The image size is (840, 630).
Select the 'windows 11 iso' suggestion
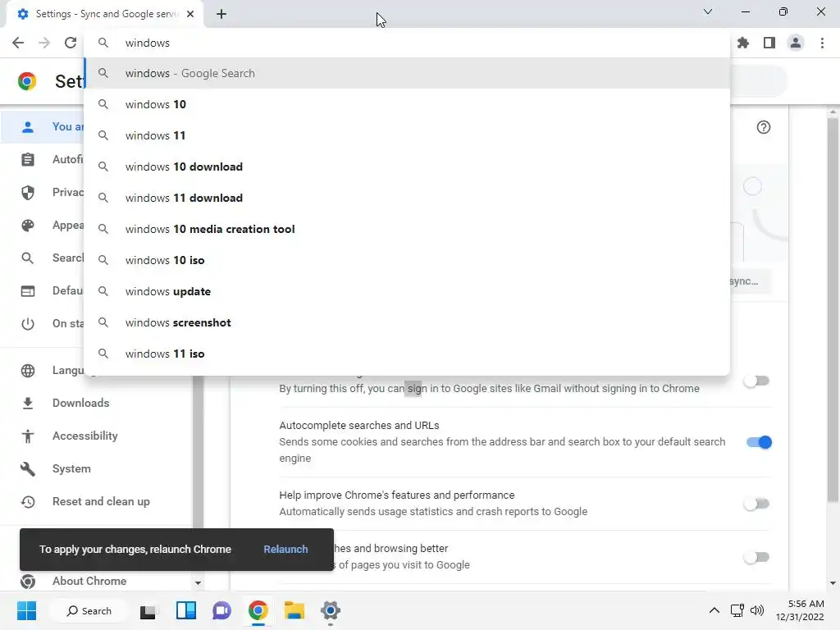407,354
